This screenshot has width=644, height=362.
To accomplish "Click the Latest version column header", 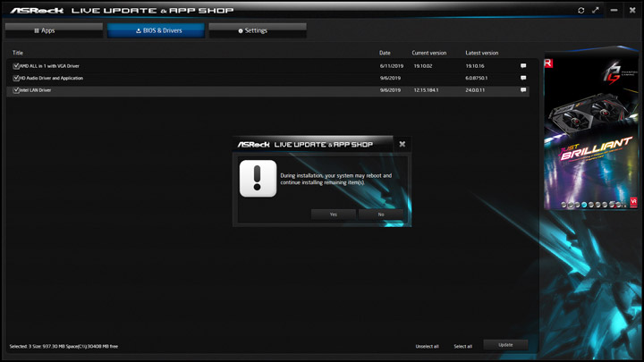I will (482, 53).
